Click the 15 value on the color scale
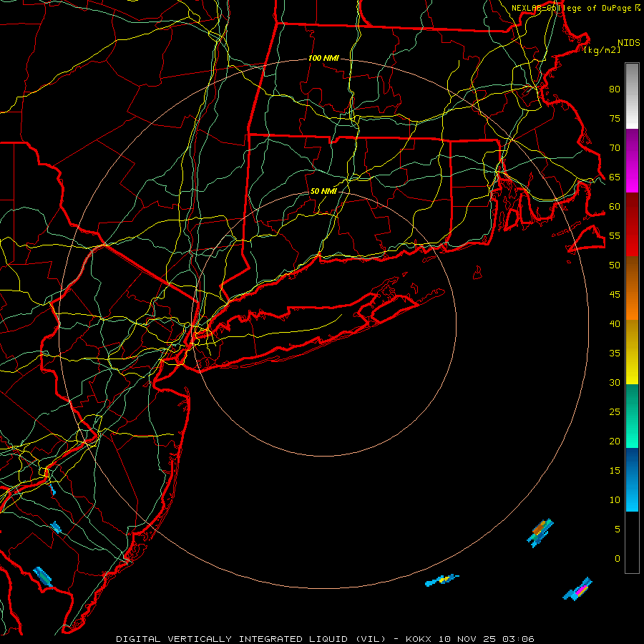The height and width of the screenshot is (644, 644). (x=615, y=471)
